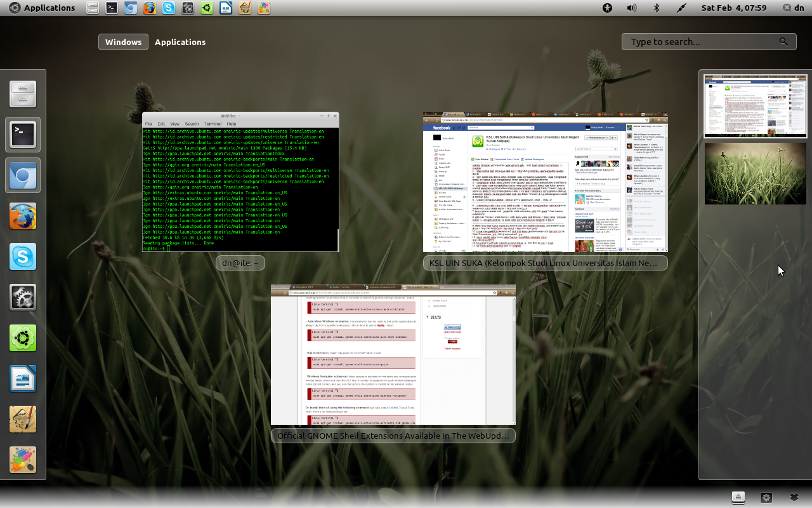The image size is (812, 508).
Task: Open the Applications activities button
Action: click(42, 8)
